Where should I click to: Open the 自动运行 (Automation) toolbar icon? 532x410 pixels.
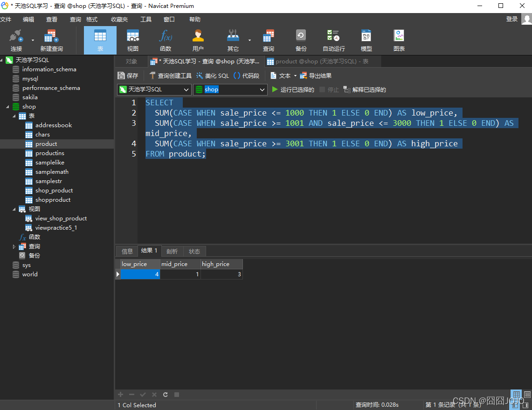(x=334, y=41)
